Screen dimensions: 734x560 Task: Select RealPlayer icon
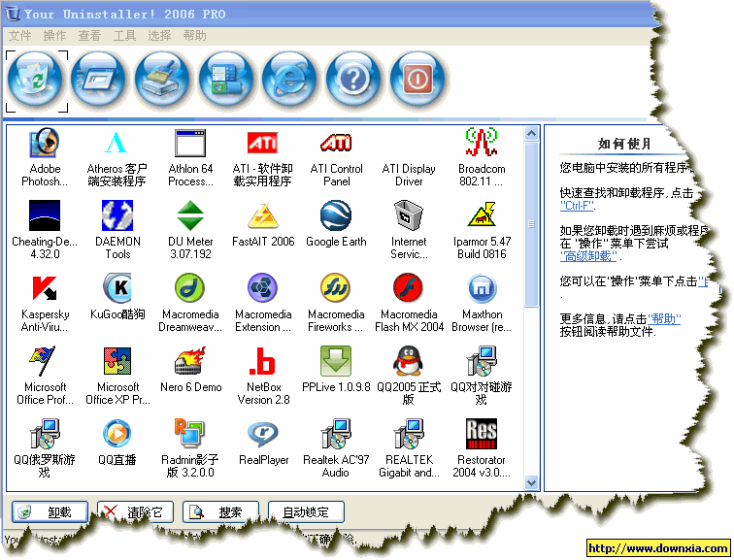(x=263, y=435)
